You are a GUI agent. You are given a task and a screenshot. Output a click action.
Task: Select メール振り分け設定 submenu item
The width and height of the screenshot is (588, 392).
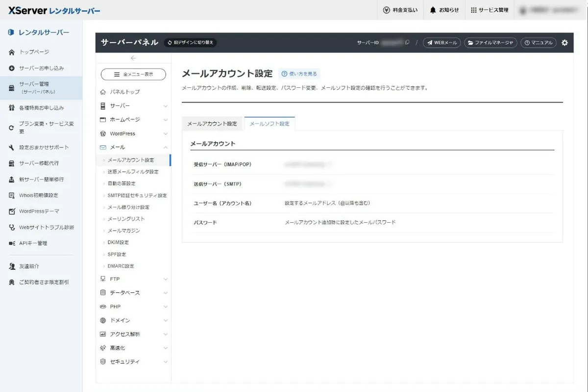pyautogui.click(x=128, y=207)
